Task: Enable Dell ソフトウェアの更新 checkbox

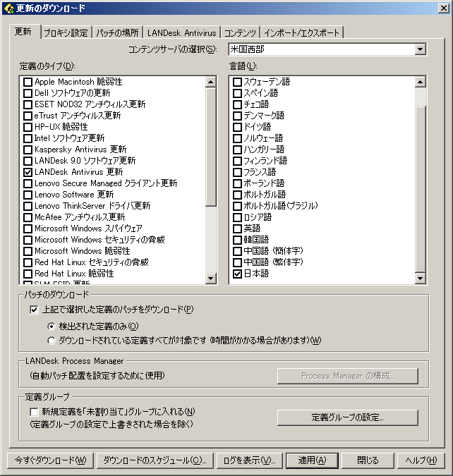Action: click(x=28, y=93)
